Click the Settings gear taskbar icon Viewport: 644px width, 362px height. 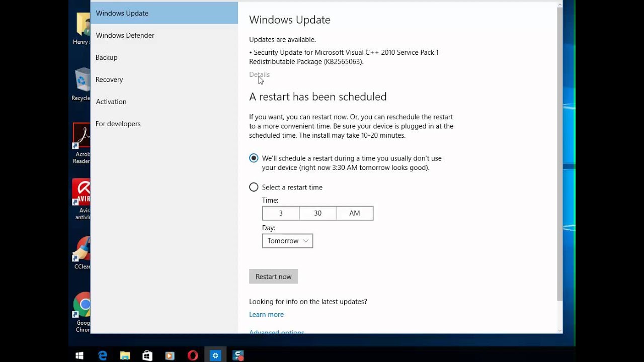[215, 355]
